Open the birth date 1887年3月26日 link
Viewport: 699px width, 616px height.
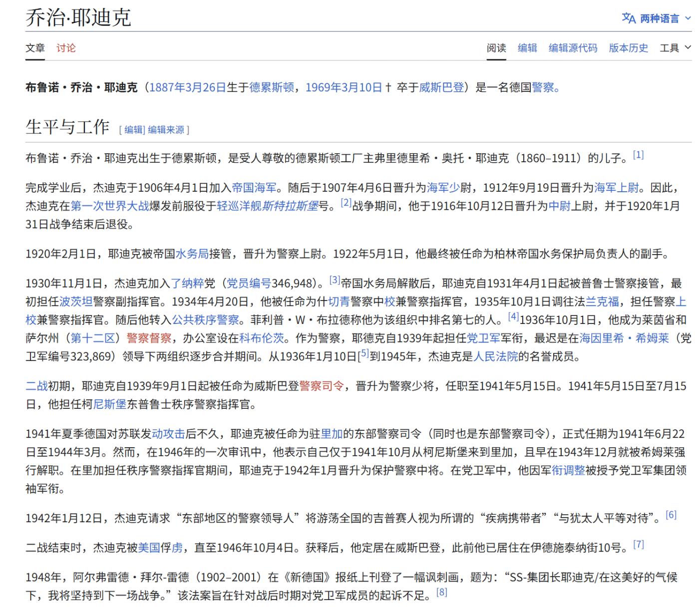[188, 88]
